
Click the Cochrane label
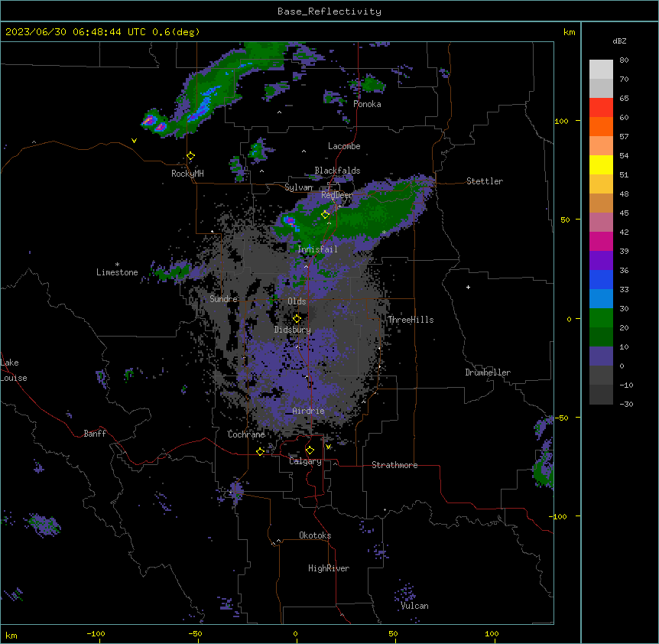click(x=246, y=434)
